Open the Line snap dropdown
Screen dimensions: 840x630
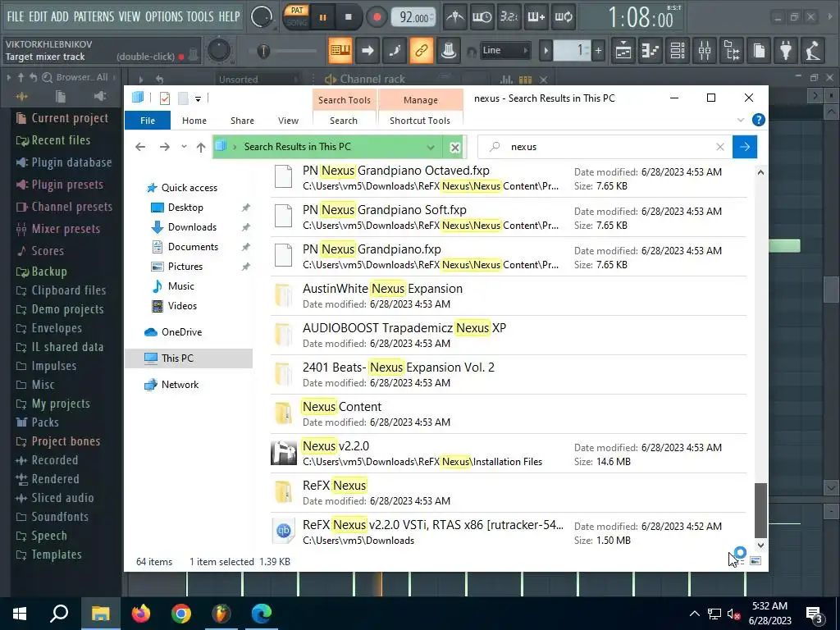click(x=504, y=50)
